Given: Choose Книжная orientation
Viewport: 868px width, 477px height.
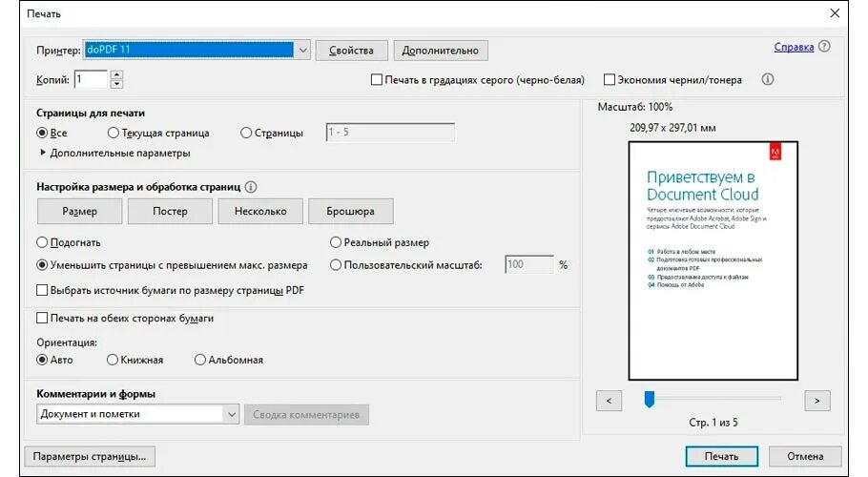Looking at the screenshot, I should point(113,360).
